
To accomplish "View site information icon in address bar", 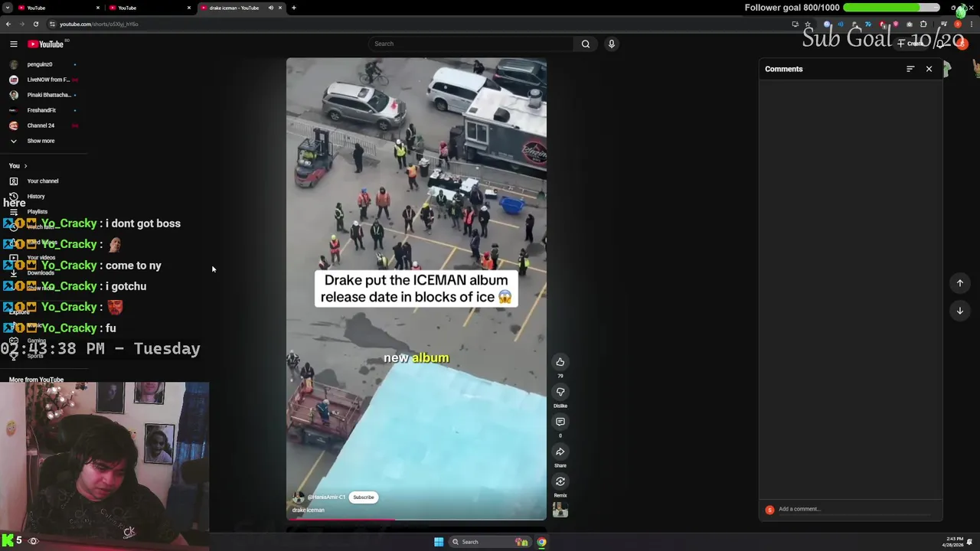I will (x=52, y=24).
